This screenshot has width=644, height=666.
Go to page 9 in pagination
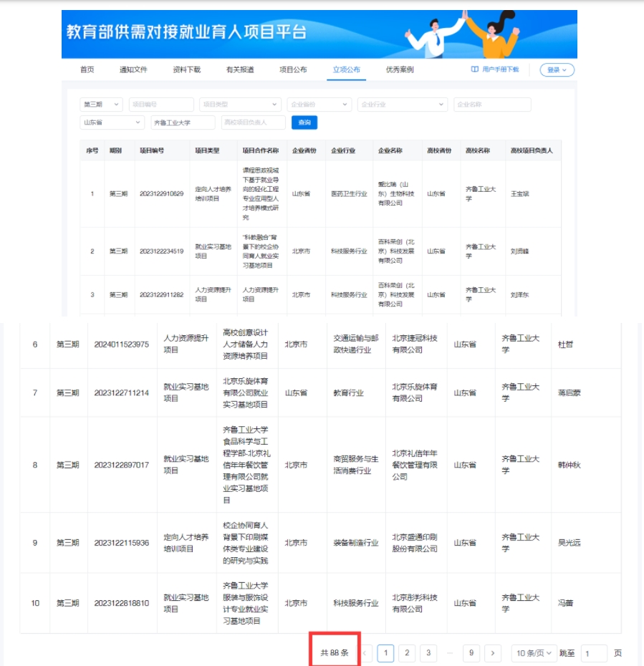point(471,653)
